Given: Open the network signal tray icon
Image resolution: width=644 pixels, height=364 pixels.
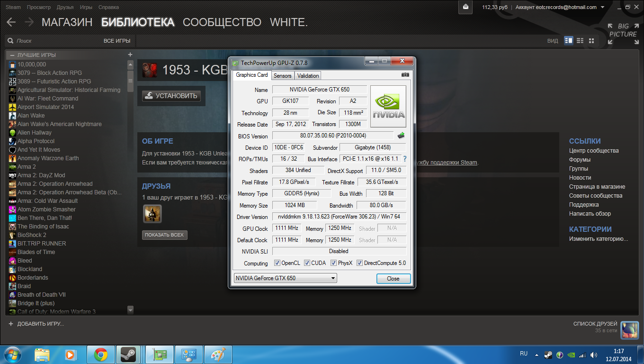Looking at the screenshot, I should click(x=582, y=355).
